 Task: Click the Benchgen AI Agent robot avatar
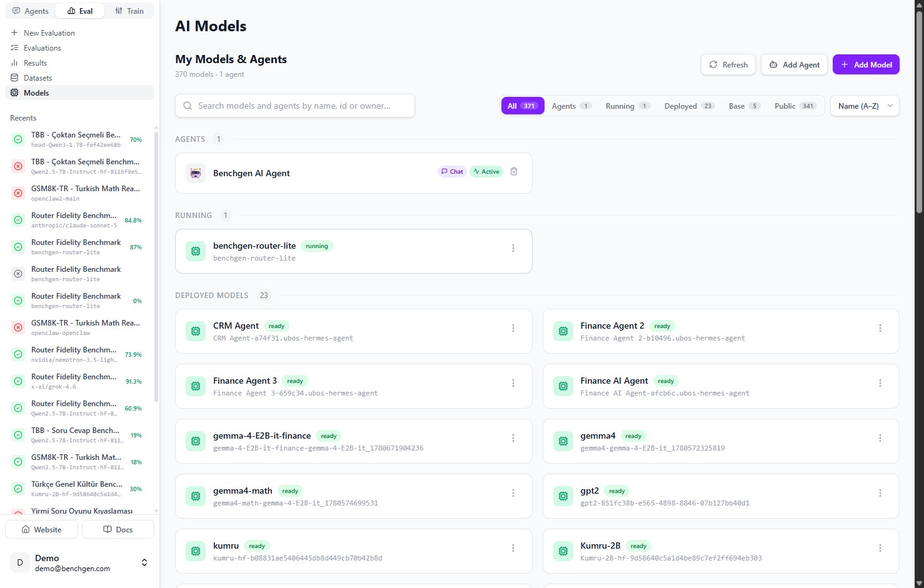[196, 173]
